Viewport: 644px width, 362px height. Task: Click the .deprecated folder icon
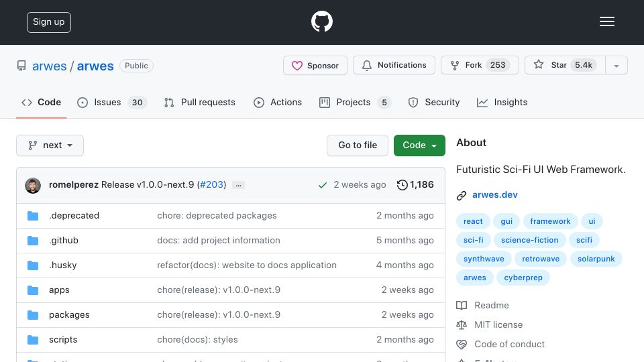click(x=33, y=216)
